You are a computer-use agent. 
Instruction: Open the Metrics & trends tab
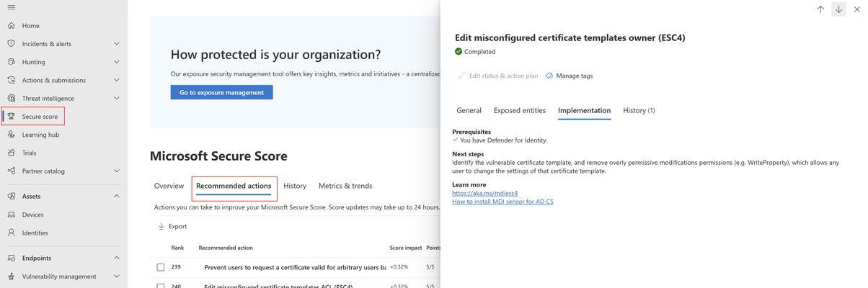tap(345, 186)
